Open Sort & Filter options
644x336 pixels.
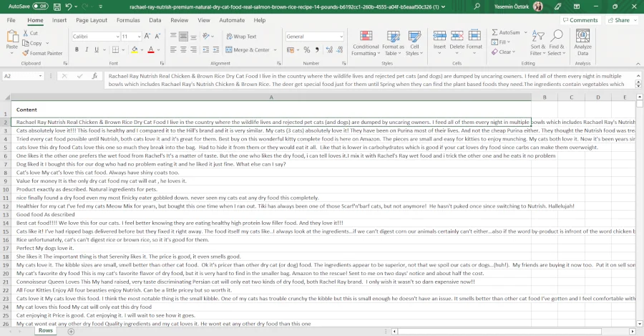(x=537, y=43)
